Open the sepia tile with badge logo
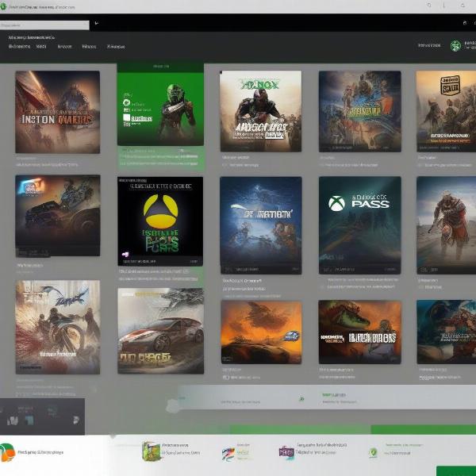The width and height of the screenshot is (476, 476). pyautogui.click(x=446, y=111)
